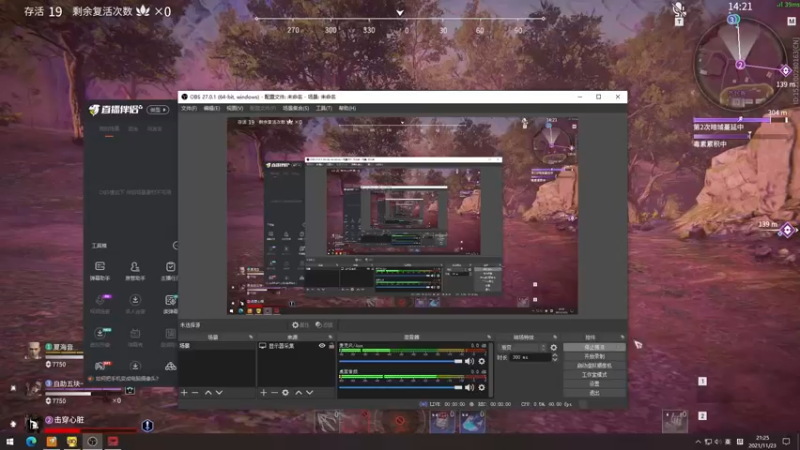
Task: Pop out the Controls dock header icon
Action: tap(622, 337)
